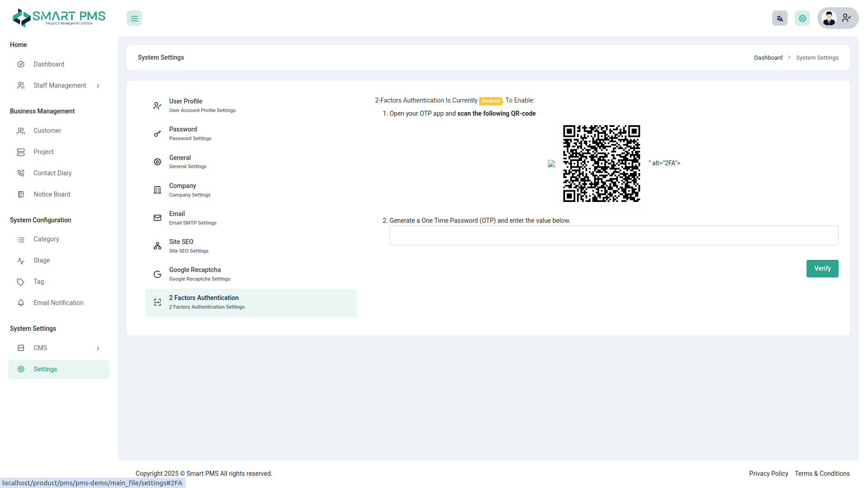868x488 pixels.
Task: Open the Company settings tab
Action: 189,190
